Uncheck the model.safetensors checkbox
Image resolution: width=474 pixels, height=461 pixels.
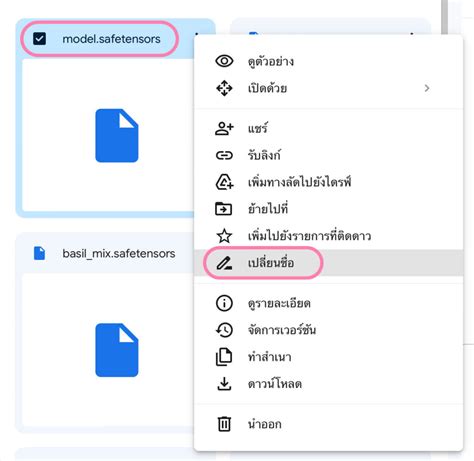(x=40, y=39)
